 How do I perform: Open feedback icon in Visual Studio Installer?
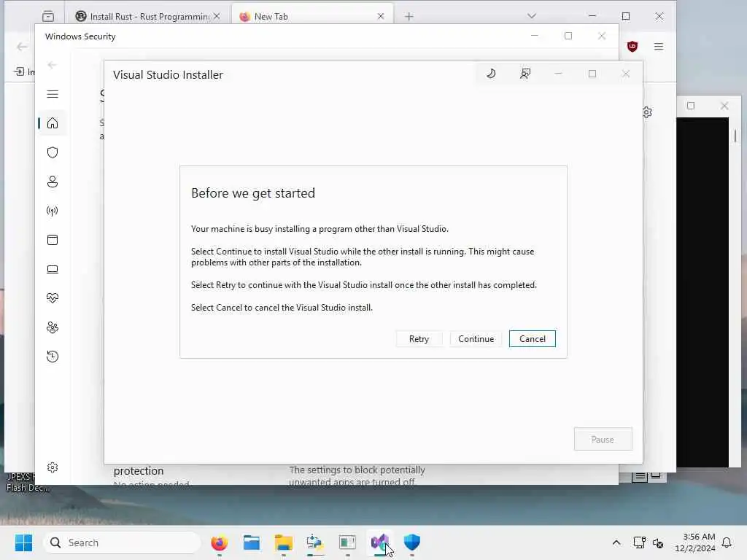(525, 74)
